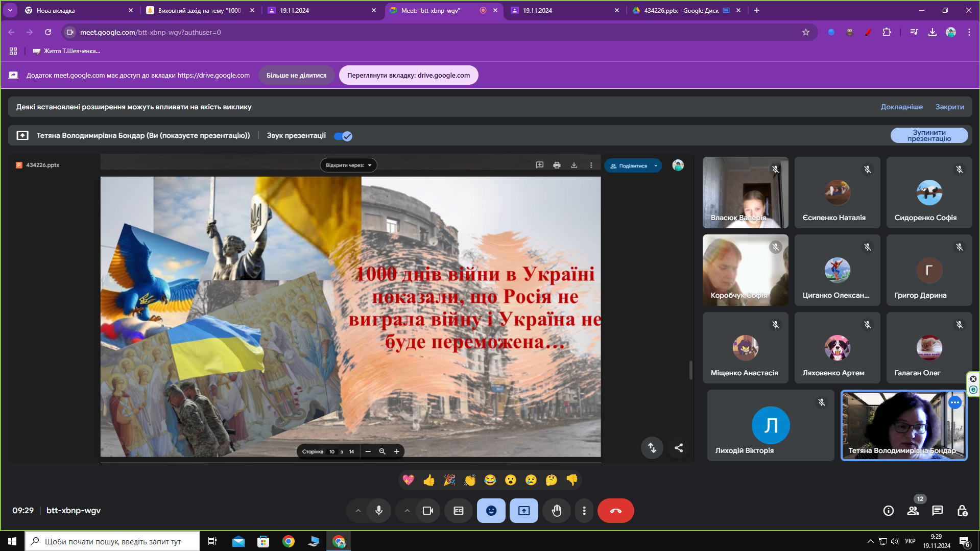The image size is (980, 551).
Task: Open meeting details info icon
Action: pos(889,510)
